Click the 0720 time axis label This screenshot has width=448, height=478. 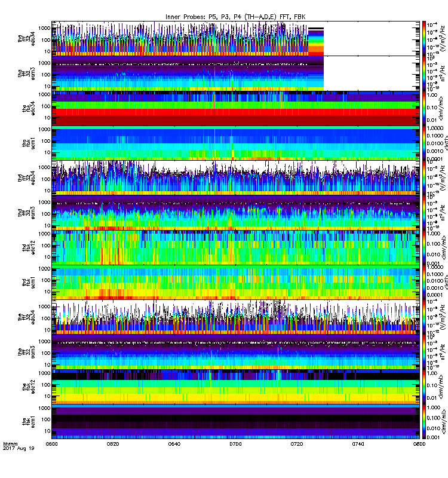(296, 444)
